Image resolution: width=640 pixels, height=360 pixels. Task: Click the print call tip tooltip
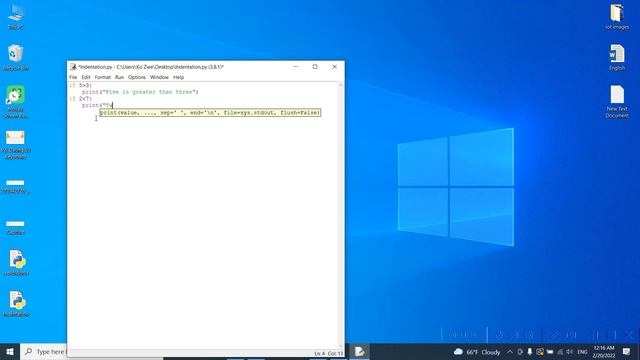pos(210,113)
